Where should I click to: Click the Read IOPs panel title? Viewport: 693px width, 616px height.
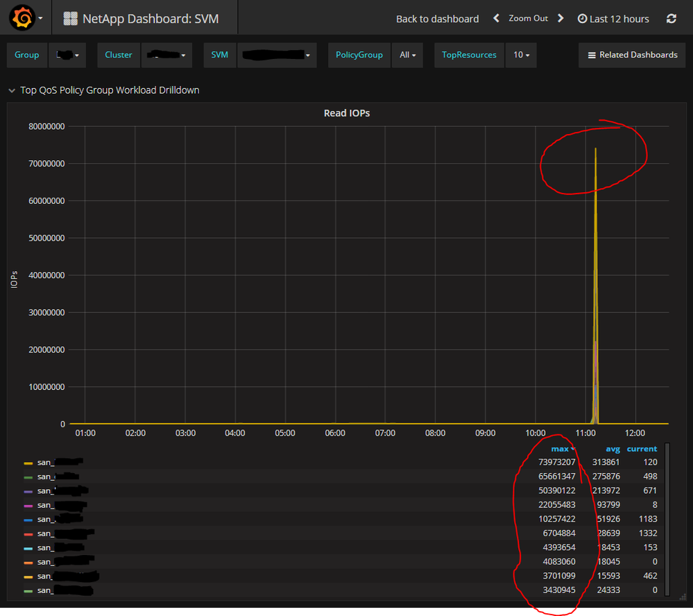point(347,113)
